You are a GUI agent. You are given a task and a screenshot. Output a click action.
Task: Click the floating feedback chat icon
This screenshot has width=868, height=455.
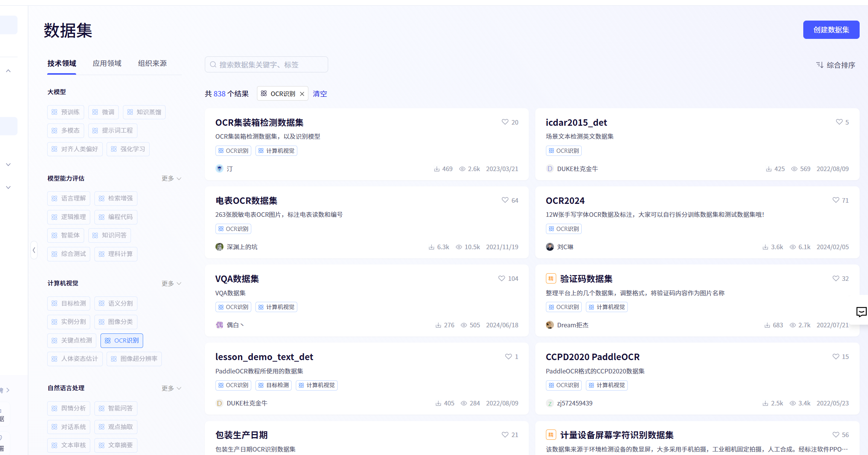(x=861, y=312)
